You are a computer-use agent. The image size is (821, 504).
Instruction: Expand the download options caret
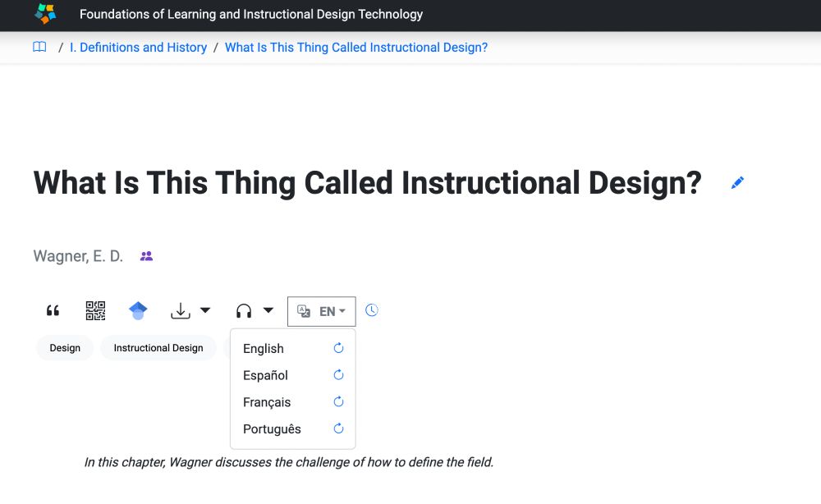click(x=205, y=310)
